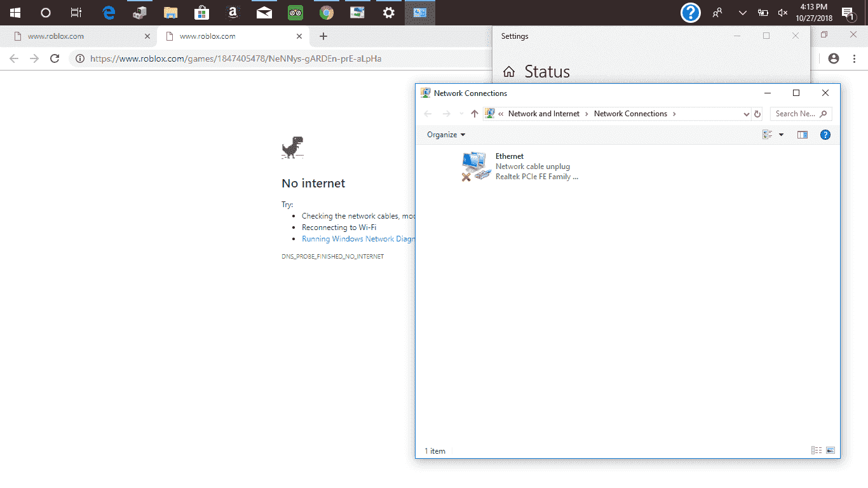868x488 pixels.
Task: View site information icon in address bar
Action: 80,58
